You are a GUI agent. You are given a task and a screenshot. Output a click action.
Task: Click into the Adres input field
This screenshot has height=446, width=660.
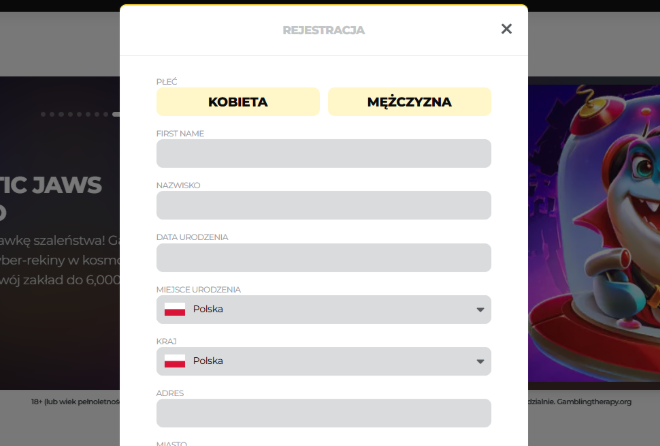pyautogui.click(x=323, y=413)
